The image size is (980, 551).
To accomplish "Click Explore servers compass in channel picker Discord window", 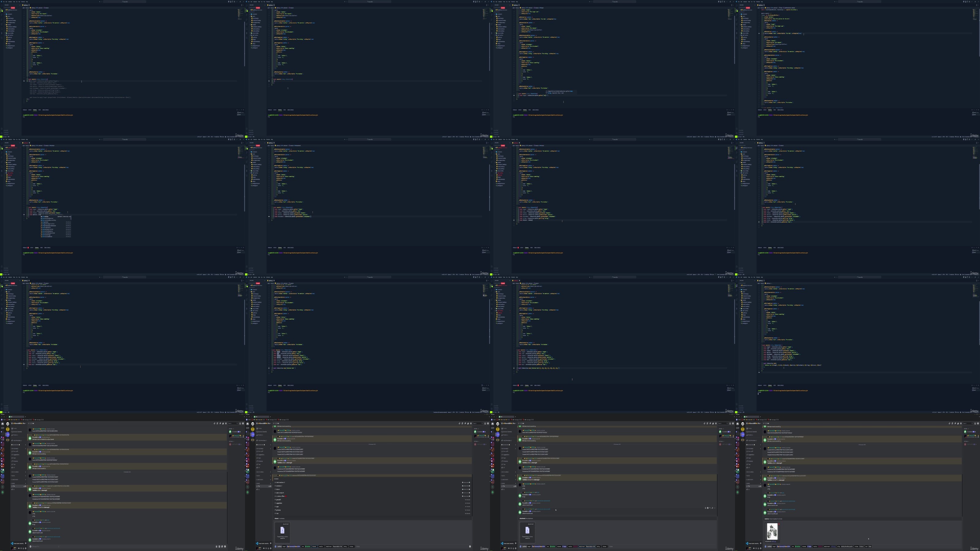I will pyautogui.click(x=248, y=493).
